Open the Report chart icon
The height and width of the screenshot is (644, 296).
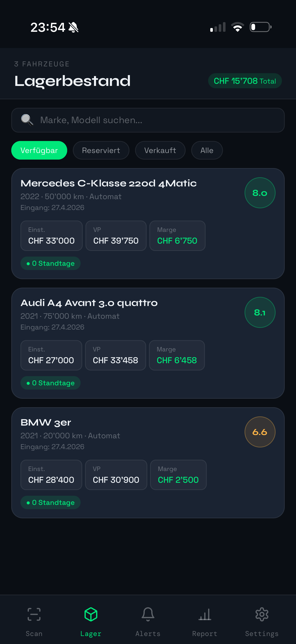click(x=205, y=615)
